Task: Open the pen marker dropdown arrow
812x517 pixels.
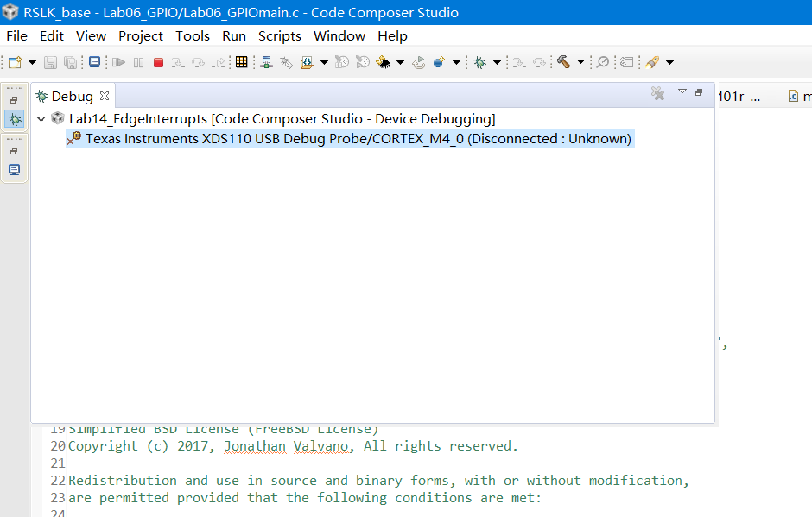Action: [669, 63]
